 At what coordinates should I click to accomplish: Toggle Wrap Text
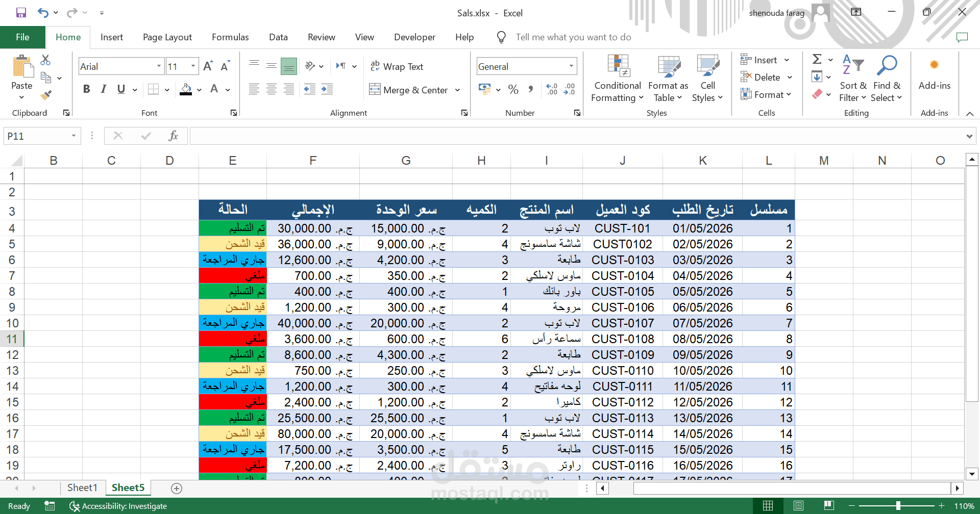tap(397, 66)
